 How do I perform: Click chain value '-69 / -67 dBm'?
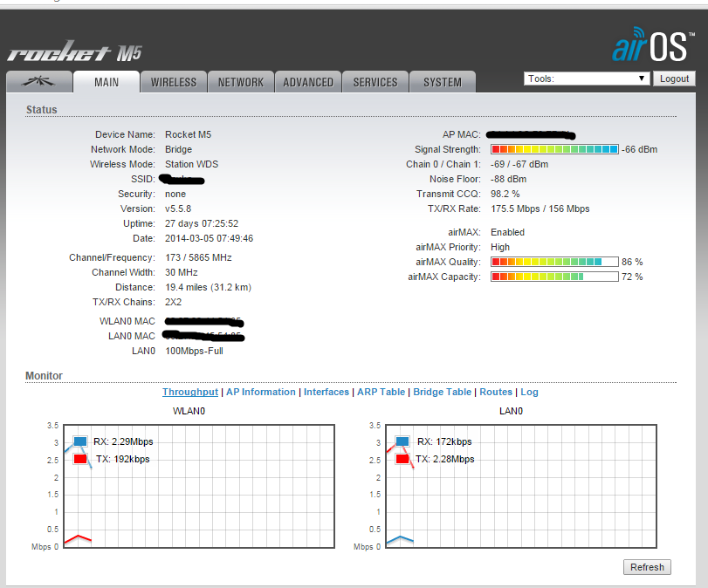point(519,164)
